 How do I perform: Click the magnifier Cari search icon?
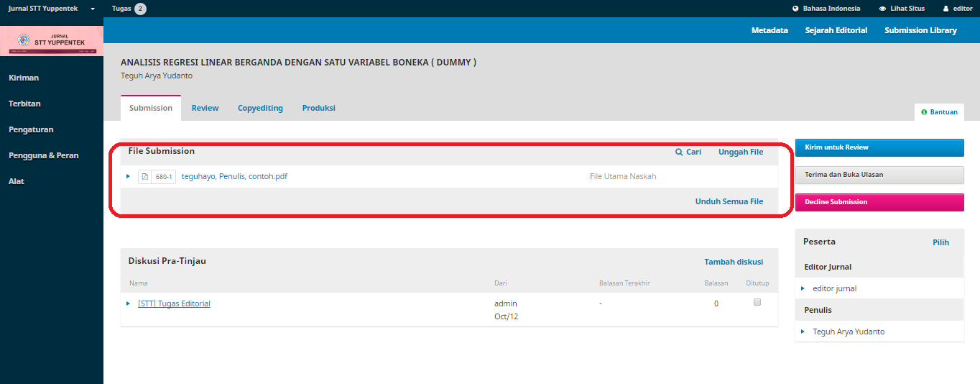(679, 152)
